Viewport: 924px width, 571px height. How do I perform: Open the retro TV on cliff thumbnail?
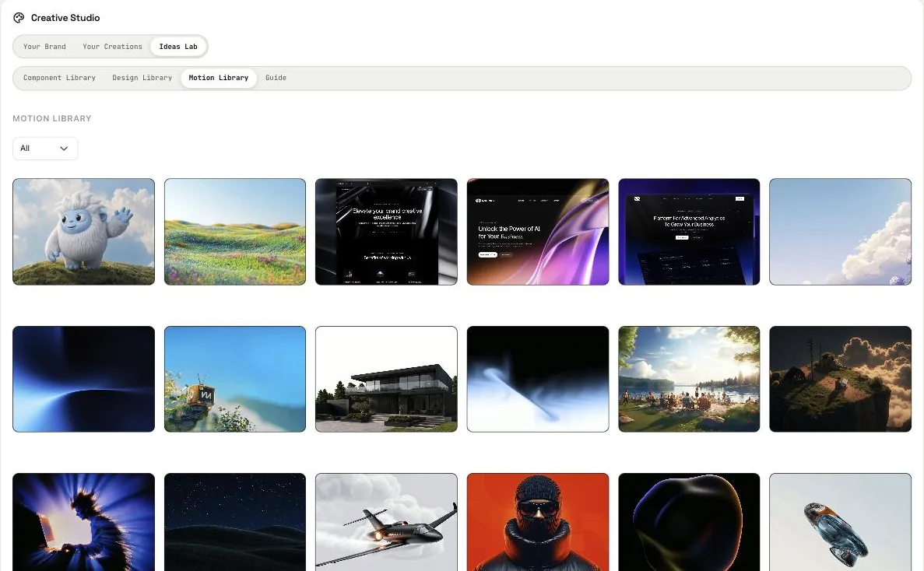(235, 379)
